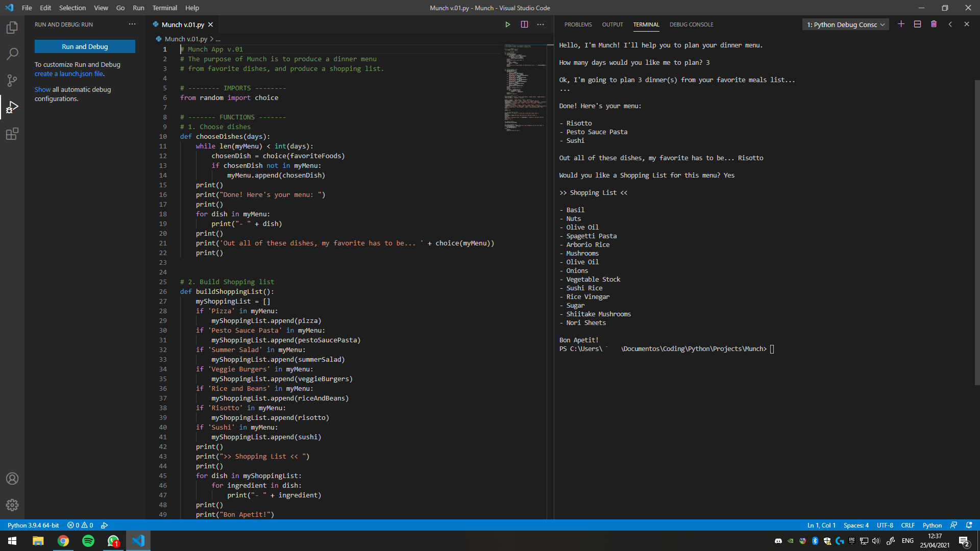
Task: Open the Search view in activity bar
Action: pos(12,54)
